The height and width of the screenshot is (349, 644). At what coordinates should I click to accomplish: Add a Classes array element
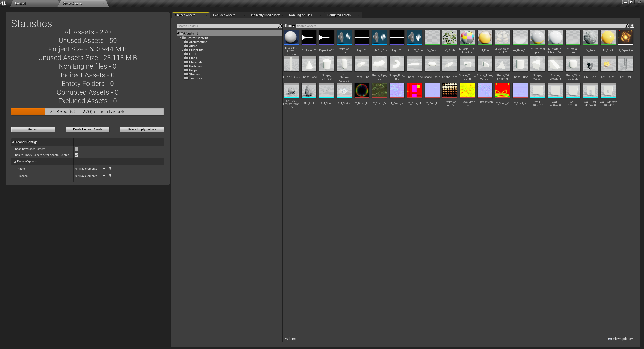click(104, 176)
